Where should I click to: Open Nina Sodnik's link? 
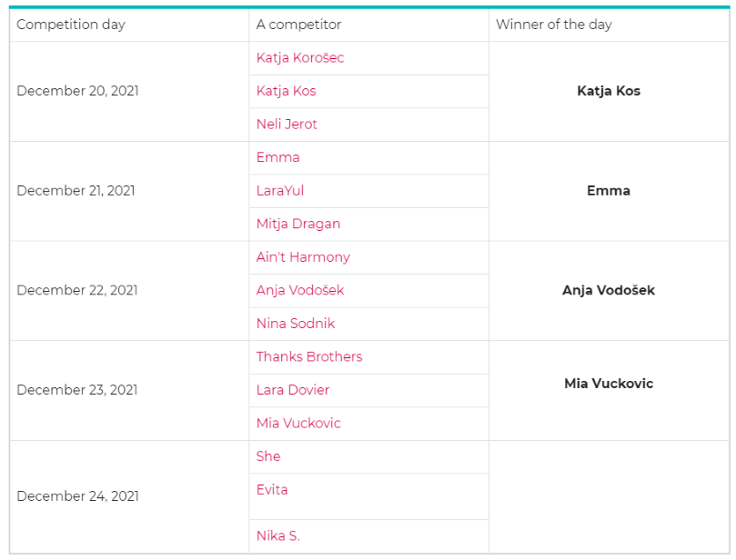[296, 324]
